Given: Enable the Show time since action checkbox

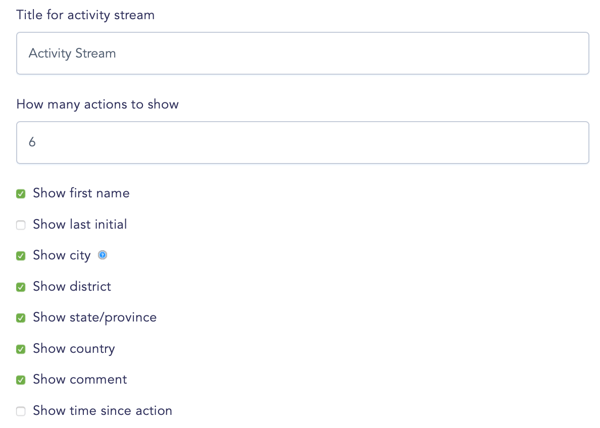Looking at the screenshot, I should point(21,411).
